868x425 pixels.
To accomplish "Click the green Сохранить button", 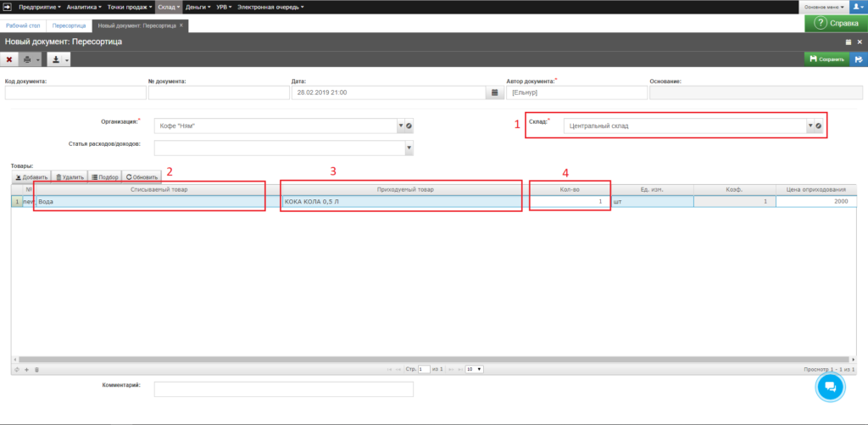I will coord(826,59).
